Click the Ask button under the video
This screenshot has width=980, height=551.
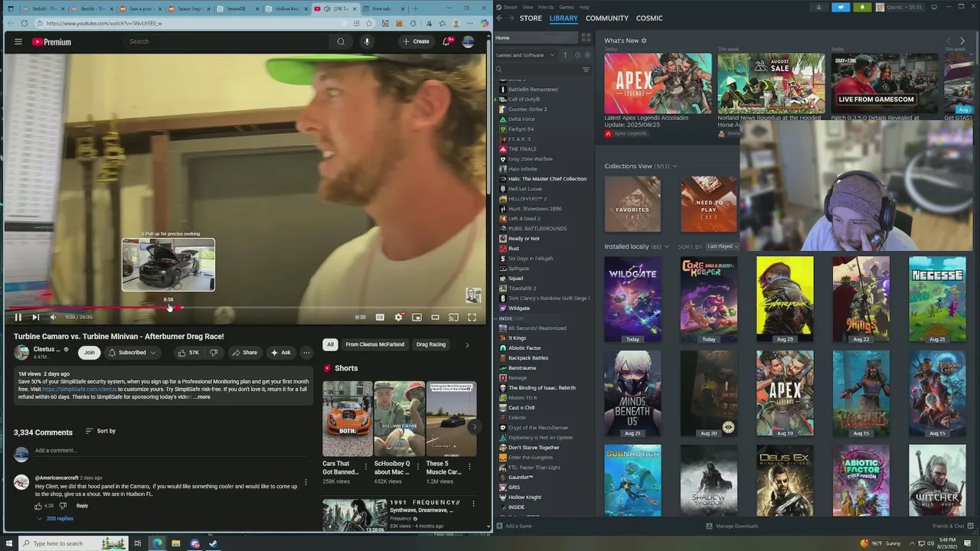click(x=281, y=352)
